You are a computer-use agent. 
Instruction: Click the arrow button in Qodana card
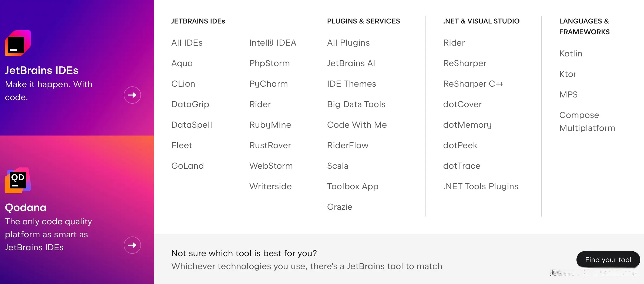coord(132,245)
